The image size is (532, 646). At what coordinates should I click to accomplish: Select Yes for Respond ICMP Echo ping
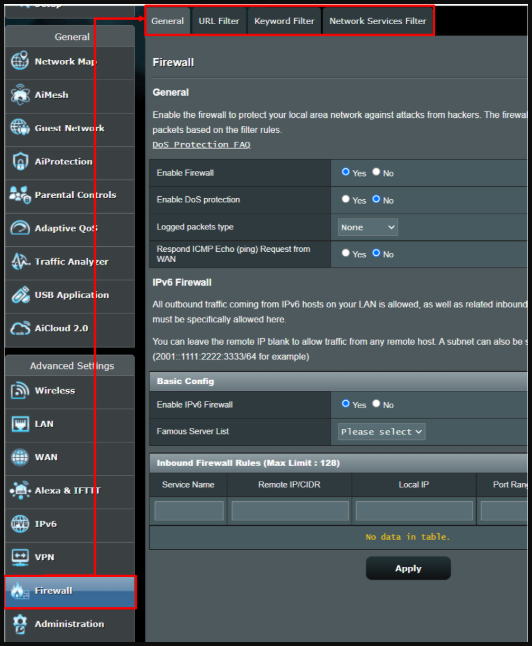coord(345,253)
